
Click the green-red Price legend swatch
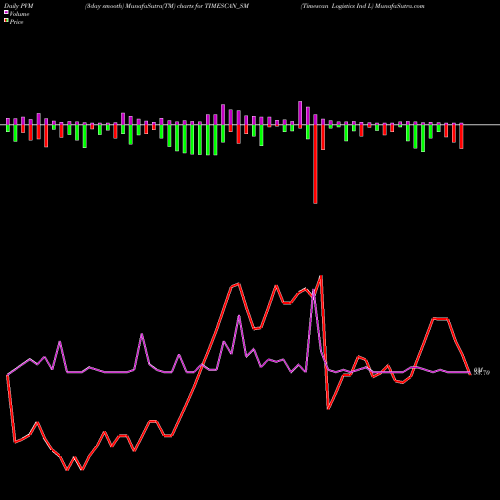(6, 21)
